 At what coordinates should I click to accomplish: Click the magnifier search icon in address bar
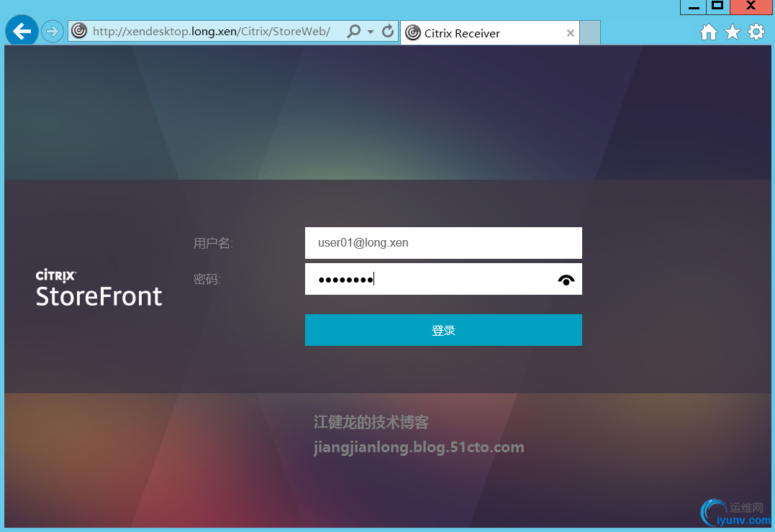354,31
